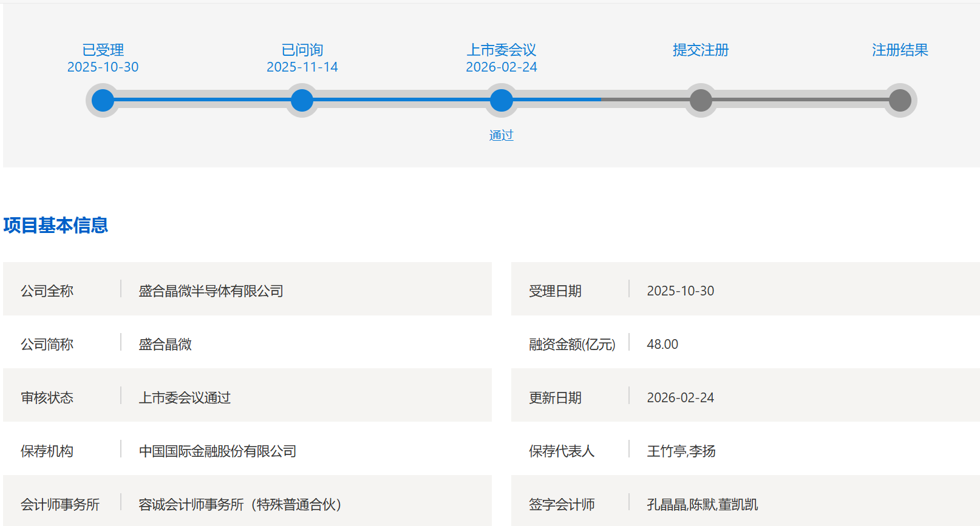Click sponsor 中国国际金融股份有限公司
980x526 pixels.
217,451
